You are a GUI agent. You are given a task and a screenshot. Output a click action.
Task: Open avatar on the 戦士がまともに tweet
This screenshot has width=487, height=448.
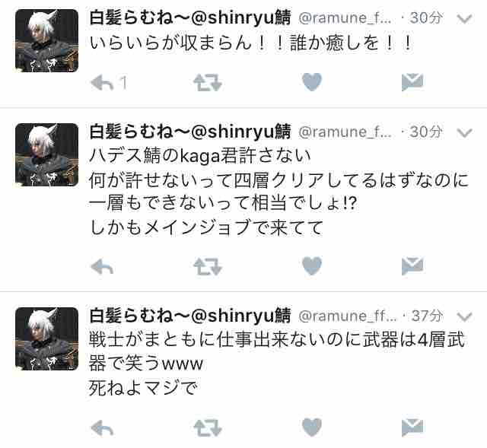point(46,338)
